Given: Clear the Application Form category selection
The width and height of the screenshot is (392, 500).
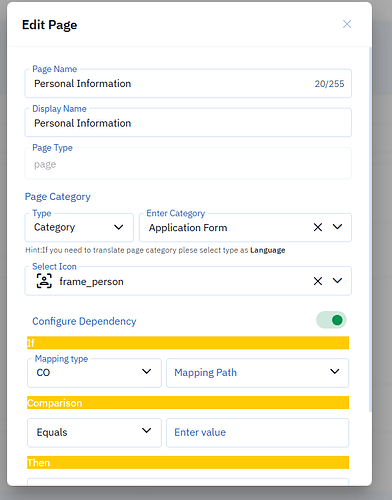Looking at the screenshot, I should (318, 227).
